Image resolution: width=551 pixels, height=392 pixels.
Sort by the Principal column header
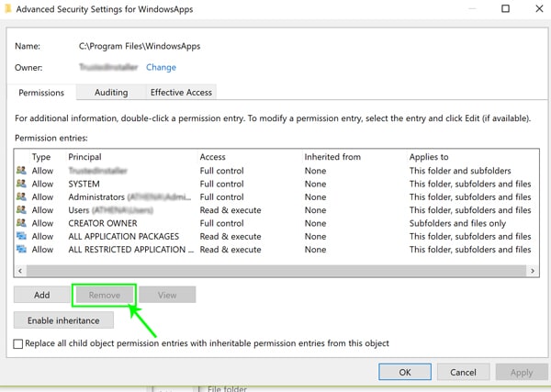[84, 157]
